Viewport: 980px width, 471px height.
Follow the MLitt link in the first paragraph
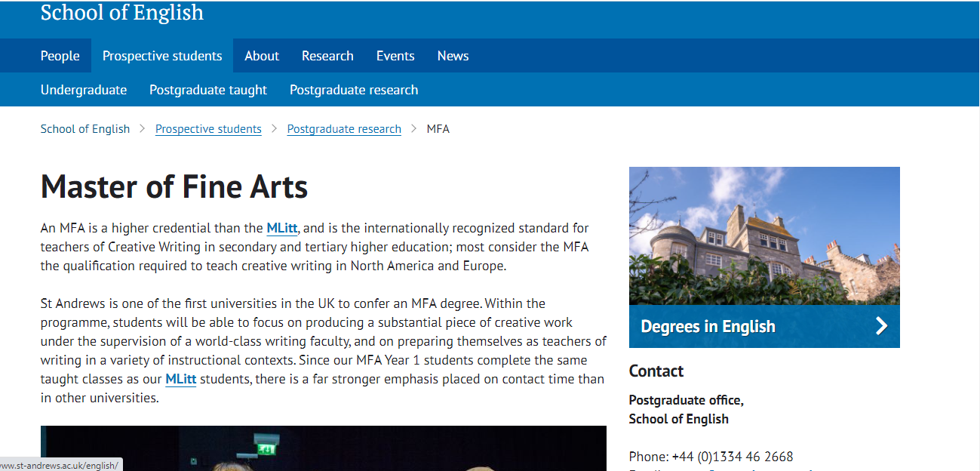click(282, 228)
